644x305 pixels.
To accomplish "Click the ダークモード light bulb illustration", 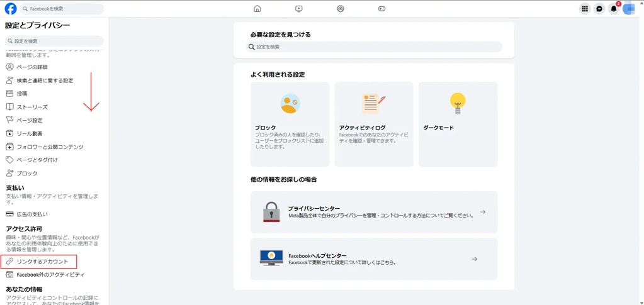I will tap(458, 103).
